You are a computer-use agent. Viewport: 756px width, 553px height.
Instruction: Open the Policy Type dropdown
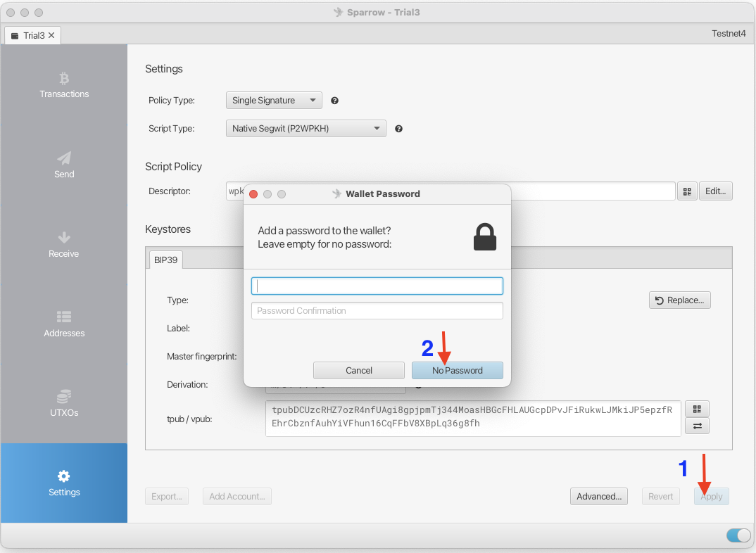[274, 100]
